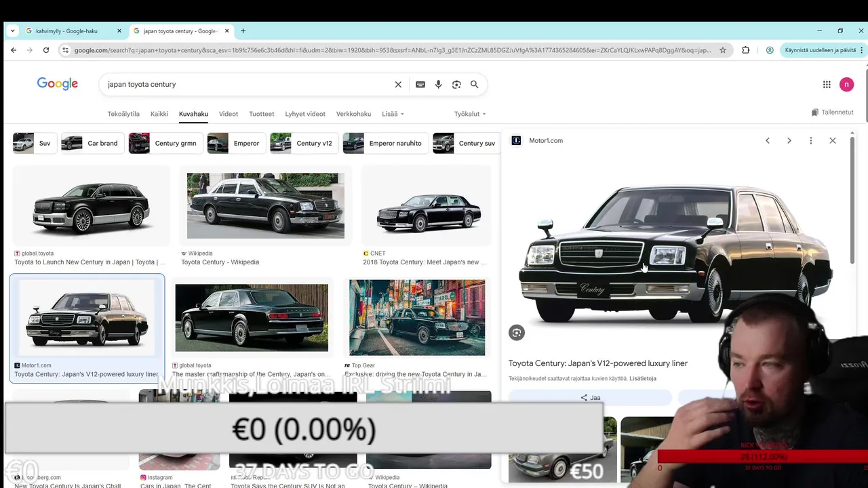This screenshot has width=868, height=488.
Task: Click the magnifying glass search button
Action: click(475, 85)
